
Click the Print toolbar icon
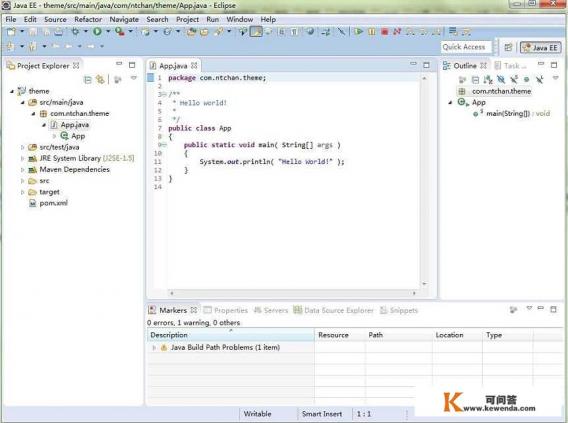pyautogui.click(x=59, y=32)
